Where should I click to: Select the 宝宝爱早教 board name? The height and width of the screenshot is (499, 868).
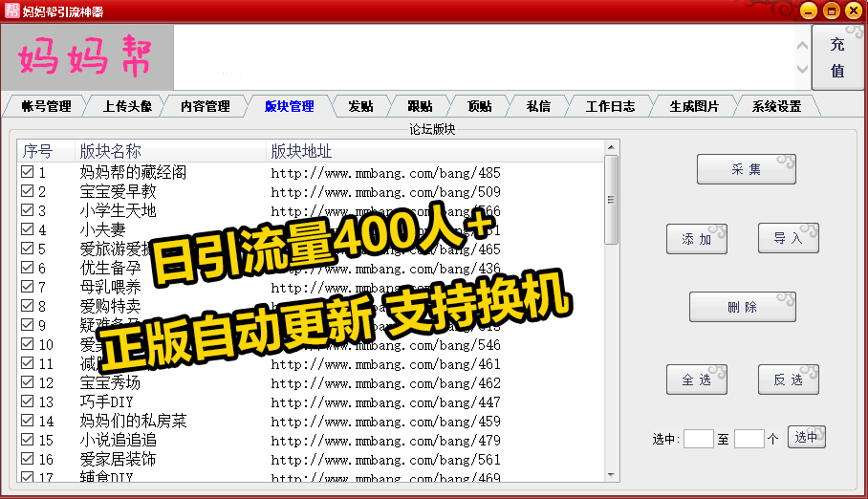[x=118, y=191]
